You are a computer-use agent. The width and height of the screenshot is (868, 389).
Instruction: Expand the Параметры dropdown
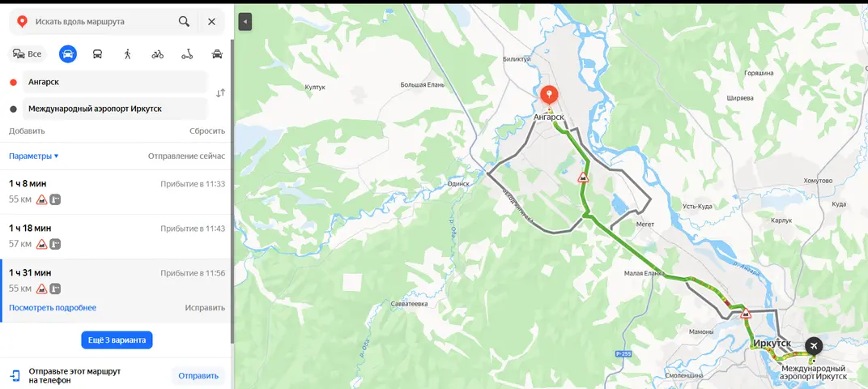coord(34,156)
